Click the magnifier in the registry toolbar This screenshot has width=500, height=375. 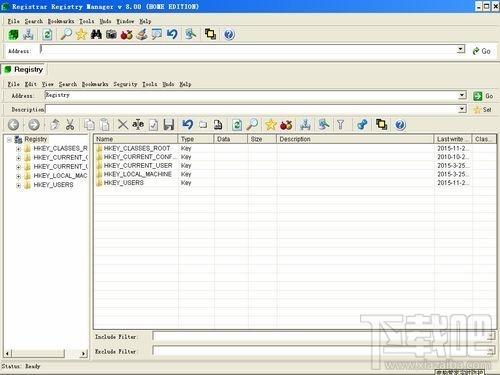(252, 125)
